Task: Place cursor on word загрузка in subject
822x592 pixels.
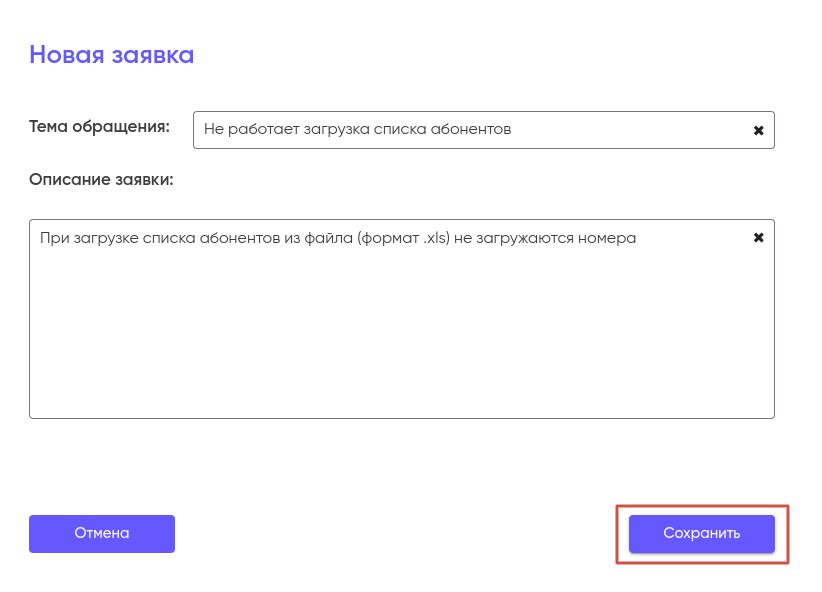Action: [x=328, y=130]
